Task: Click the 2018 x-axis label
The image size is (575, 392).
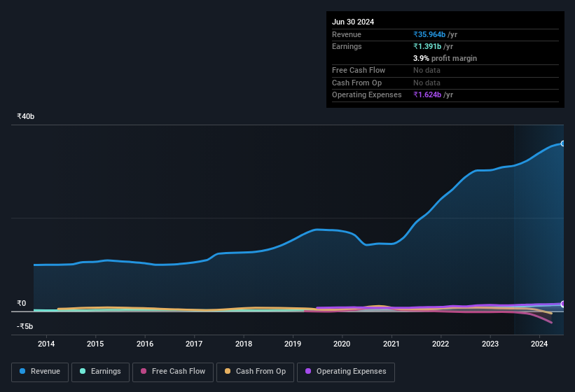Action: (x=244, y=344)
